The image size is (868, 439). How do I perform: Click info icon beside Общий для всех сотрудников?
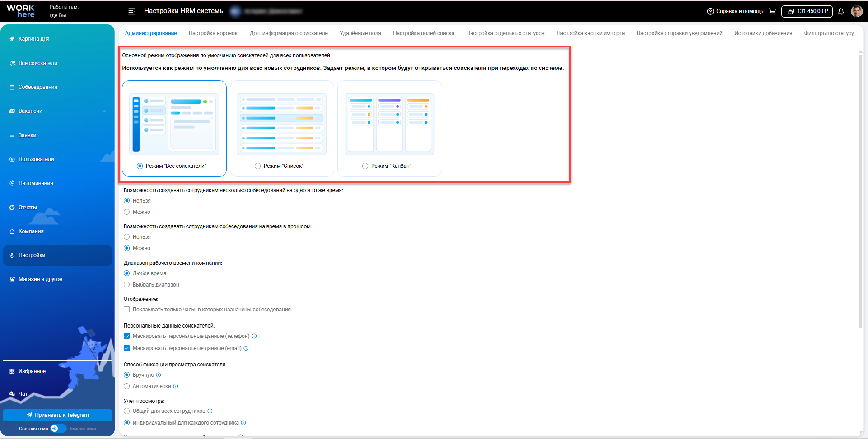pos(210,411)
